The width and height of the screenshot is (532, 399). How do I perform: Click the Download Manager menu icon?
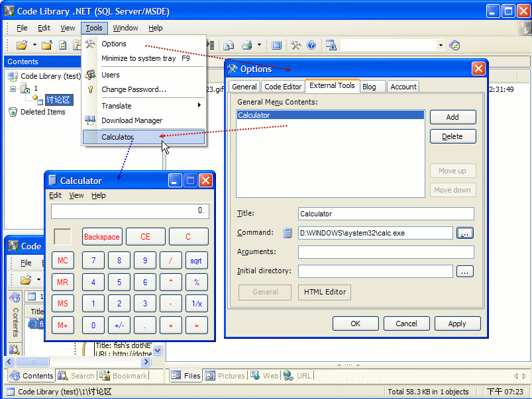pyautogui.click(x=90, y=120)
